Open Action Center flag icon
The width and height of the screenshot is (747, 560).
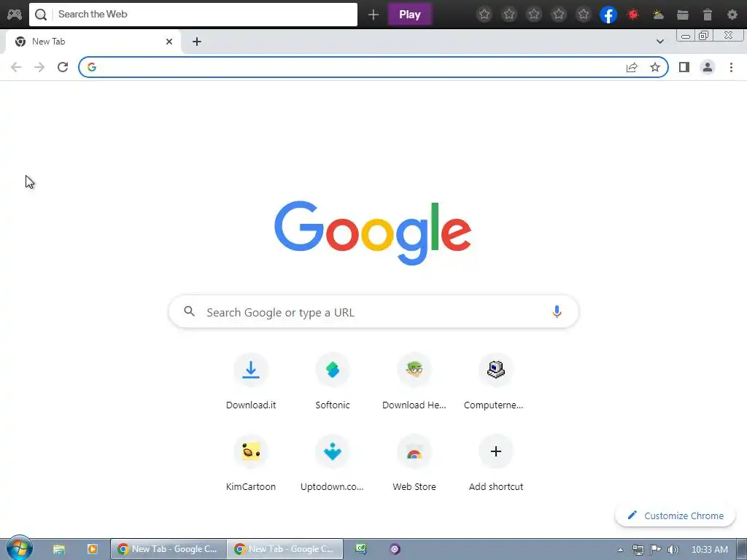[x=656, y=550]
